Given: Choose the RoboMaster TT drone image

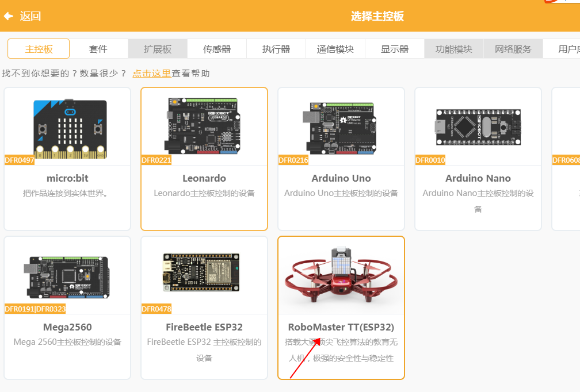Looking at the screenshot, I should point(341,275).
